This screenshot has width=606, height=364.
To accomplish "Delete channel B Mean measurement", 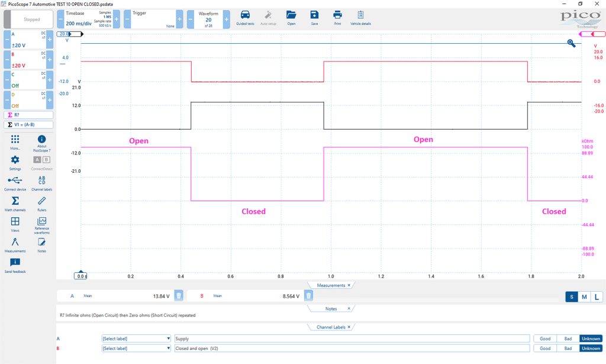I will 308,296.
